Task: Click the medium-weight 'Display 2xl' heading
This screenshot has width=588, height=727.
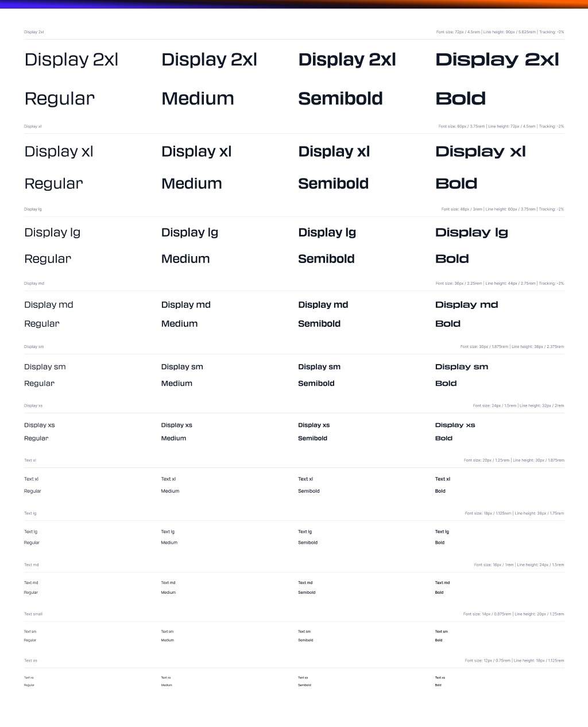Action: click(210, 60)
